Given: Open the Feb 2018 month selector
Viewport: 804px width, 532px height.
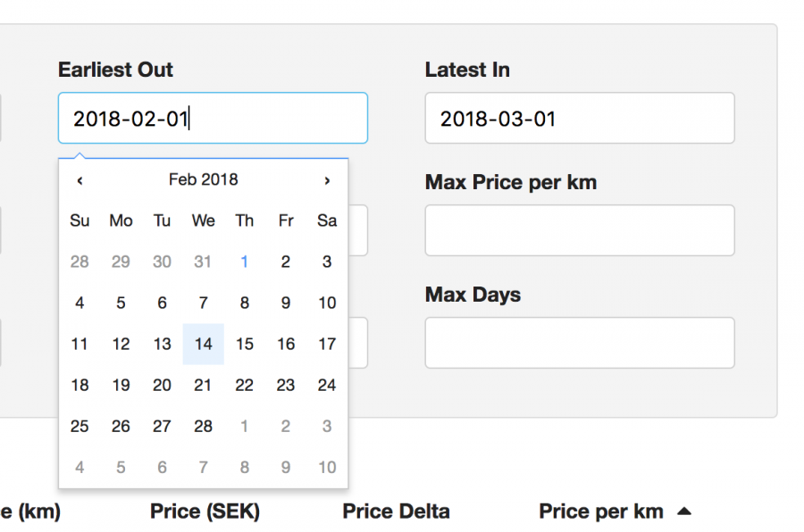Looking at the screenshot, I should (x=203, y=179).
